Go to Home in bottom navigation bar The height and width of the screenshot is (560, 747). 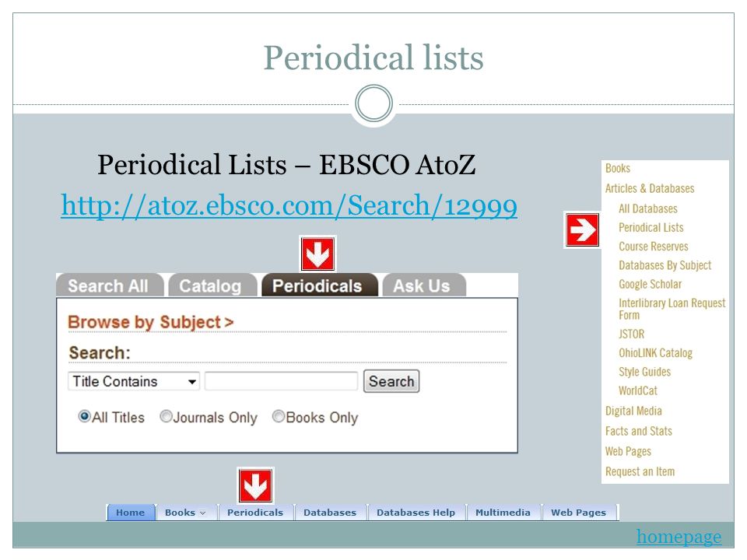[x=131, y=513]
